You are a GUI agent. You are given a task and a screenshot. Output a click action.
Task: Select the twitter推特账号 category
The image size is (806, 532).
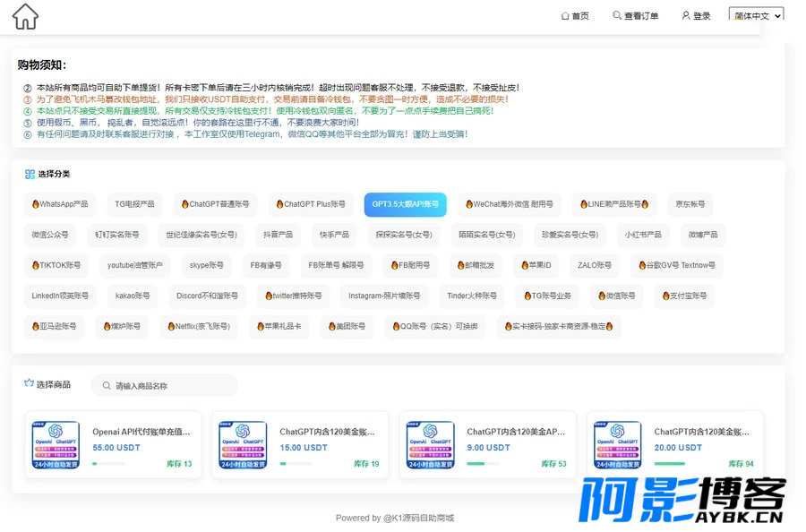pos(293,296)
